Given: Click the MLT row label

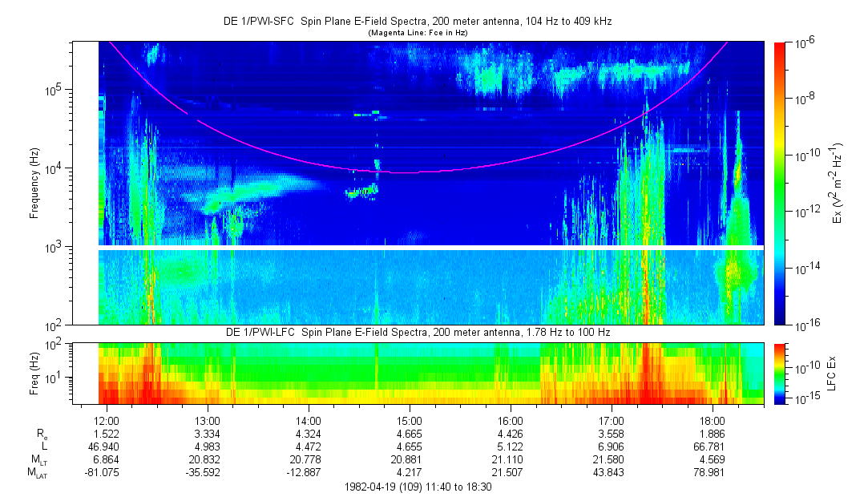Looking at the screenshot, I should [37, 459].
